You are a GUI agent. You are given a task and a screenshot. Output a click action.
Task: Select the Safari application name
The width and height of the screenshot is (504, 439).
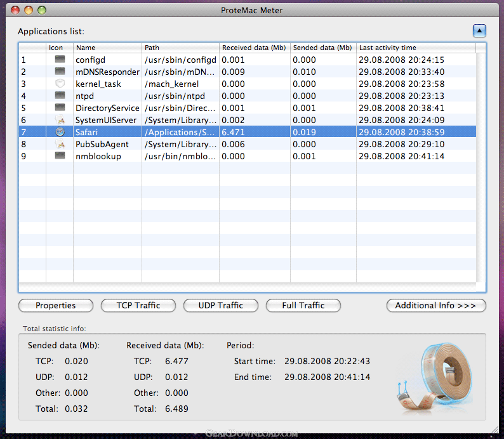tap(86, 133)
